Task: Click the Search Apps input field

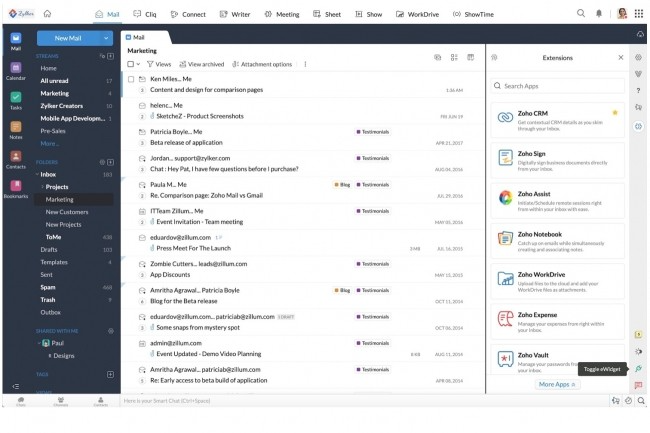Action: (x=558, y=86)
